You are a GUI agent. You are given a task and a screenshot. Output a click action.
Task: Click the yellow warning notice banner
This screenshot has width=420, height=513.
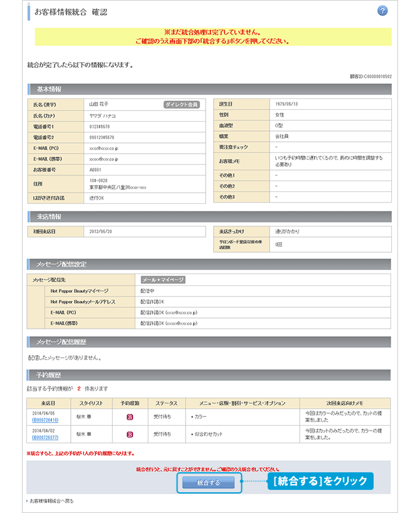point(209,36)
